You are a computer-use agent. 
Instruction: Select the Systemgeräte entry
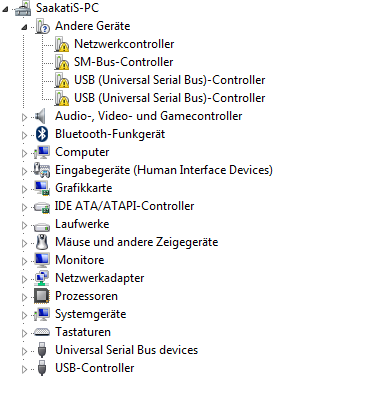point(91,314)
